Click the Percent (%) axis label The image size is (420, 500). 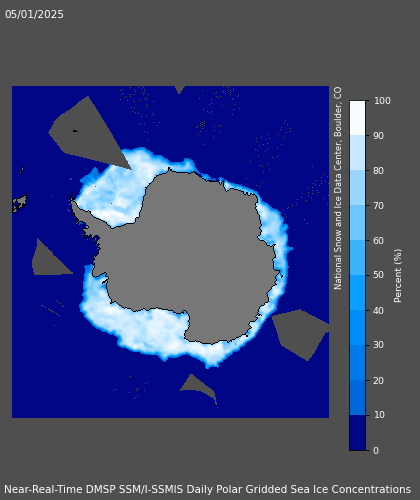pos(398,276)
